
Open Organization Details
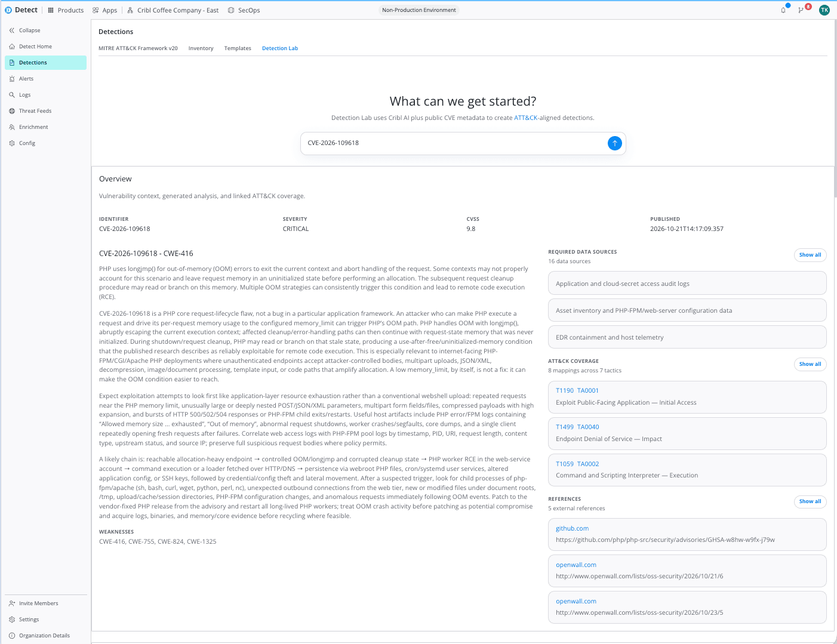coord(45,636)
